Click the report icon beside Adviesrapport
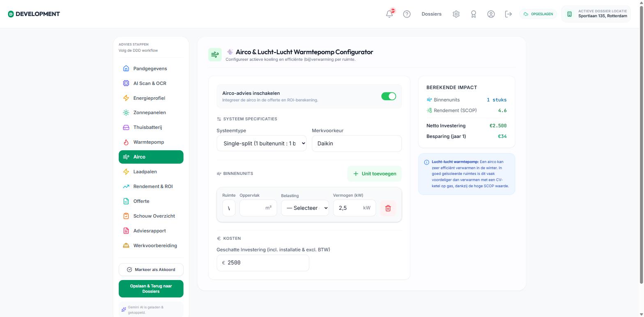This screenshot has width=644, height=317. coord(126,231)
